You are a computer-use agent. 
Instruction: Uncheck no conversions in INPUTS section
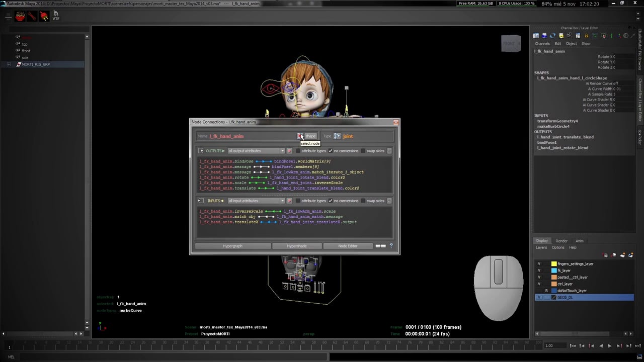click(x=331, y=201)
